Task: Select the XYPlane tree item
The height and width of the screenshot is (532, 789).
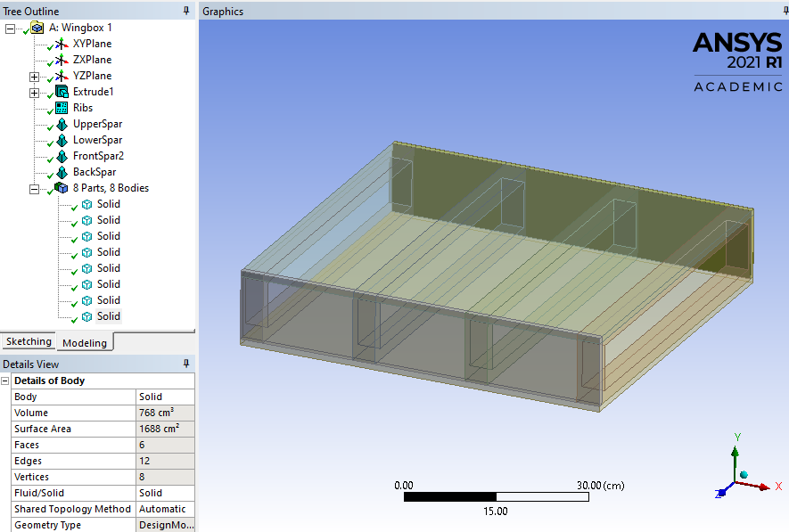Action: click(92, 44)
